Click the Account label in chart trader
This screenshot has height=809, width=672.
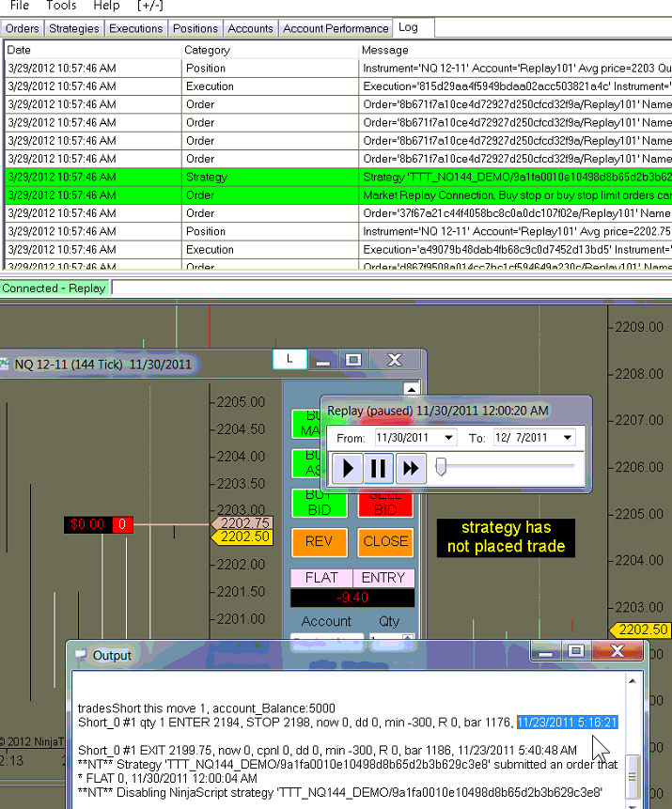tap(326, 621)
